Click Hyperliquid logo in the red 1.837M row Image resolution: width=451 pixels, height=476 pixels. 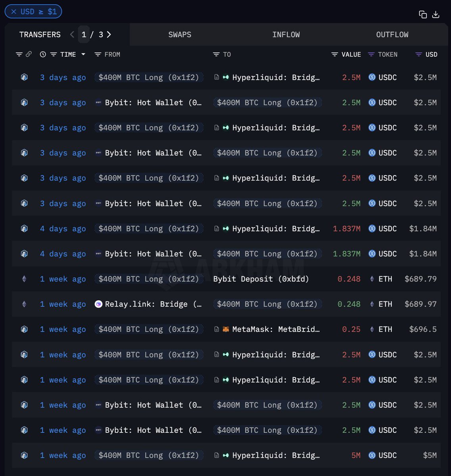tap(225, 228)
